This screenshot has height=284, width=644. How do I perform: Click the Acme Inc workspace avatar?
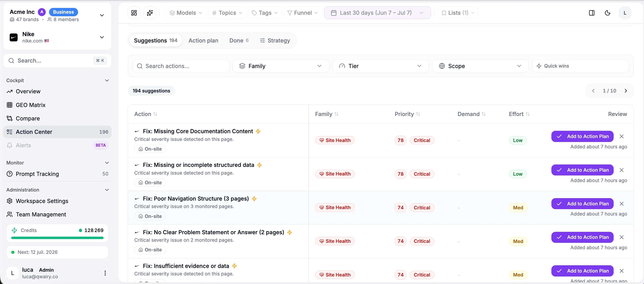pos(42,12)
